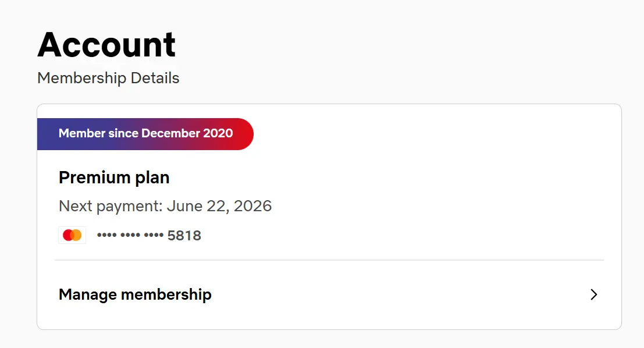Click the orange circle of the Mastercard logo
This screenshot has width=644, height=348.
[x=77, y=235]
